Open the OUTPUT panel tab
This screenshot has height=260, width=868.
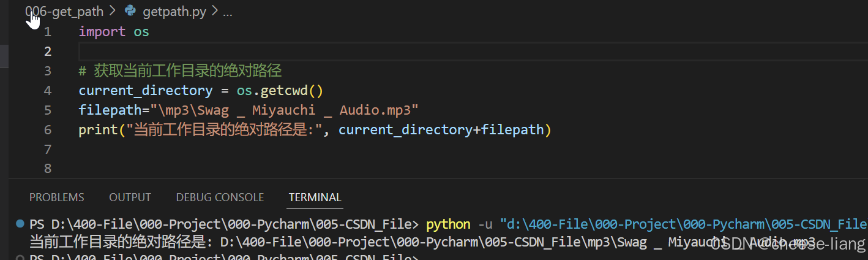(x=130, y=197)
